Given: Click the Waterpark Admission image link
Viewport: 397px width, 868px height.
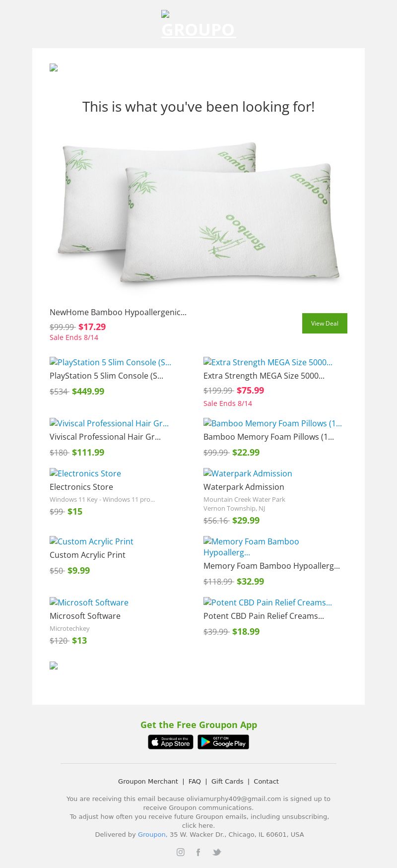Looking at the screenshot, I should coord(248,473).
